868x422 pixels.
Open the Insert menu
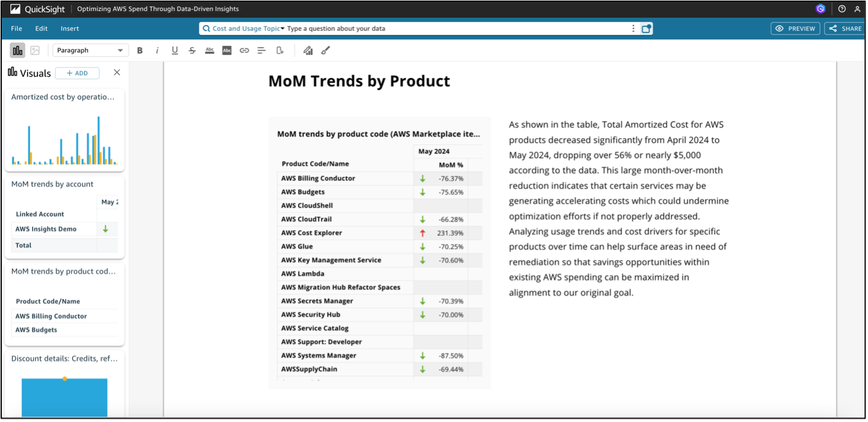[69, 28]
